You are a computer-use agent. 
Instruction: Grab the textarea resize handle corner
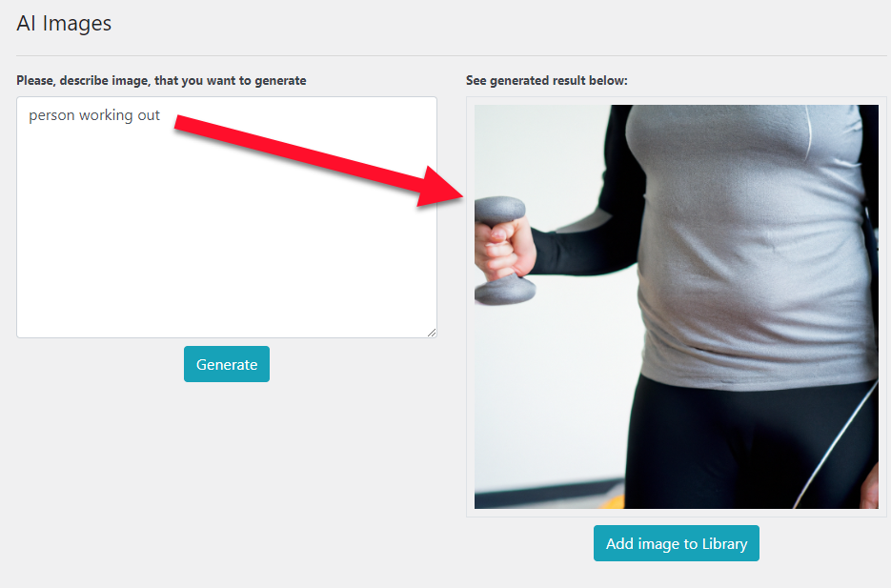click(432, 333)
